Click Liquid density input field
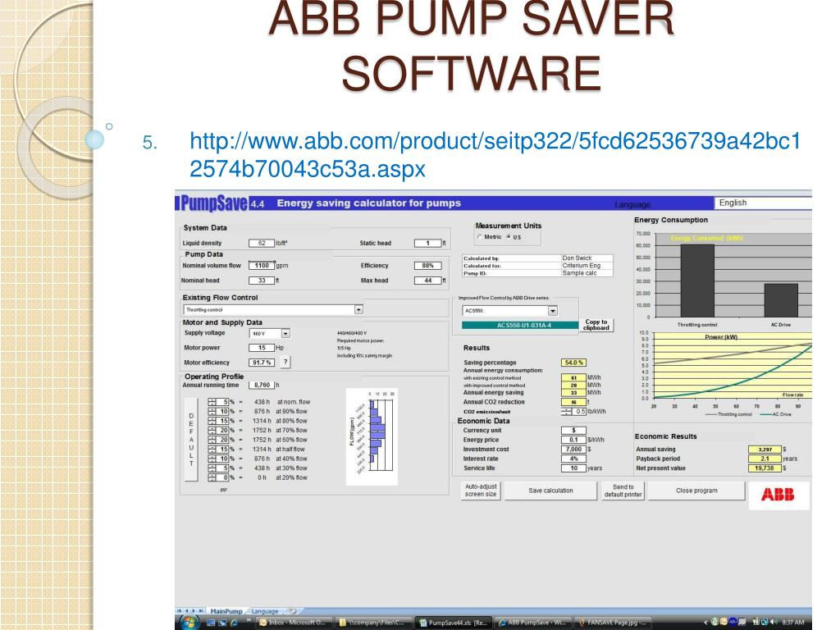This screenshot has height=630, width=840. 262,243
